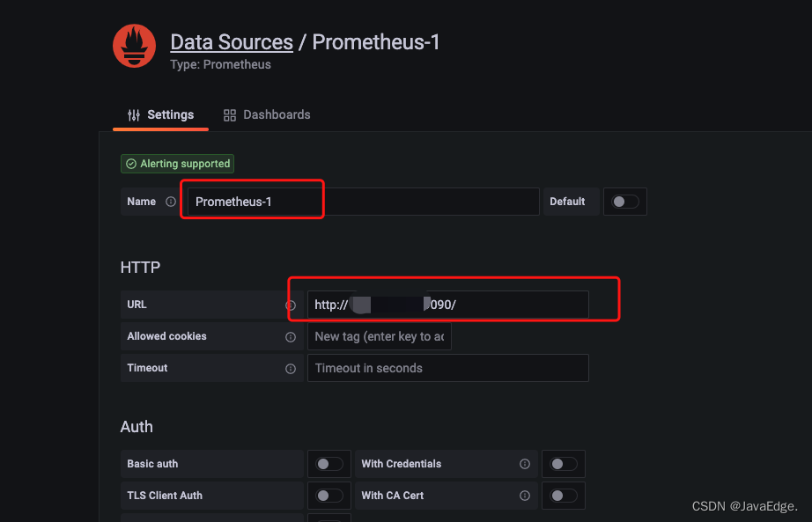
Task: Turn on the With Credentials switch
Action: [564, 464]
